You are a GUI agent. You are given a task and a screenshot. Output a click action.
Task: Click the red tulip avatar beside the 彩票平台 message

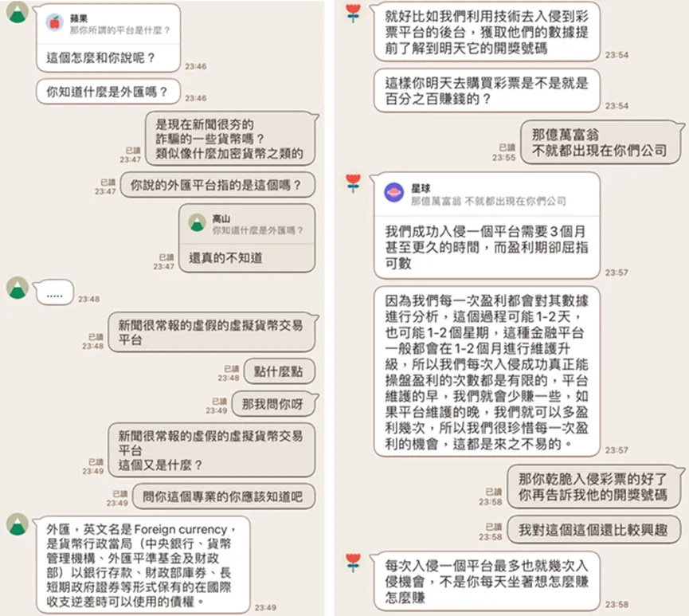(x=353, y=14)
